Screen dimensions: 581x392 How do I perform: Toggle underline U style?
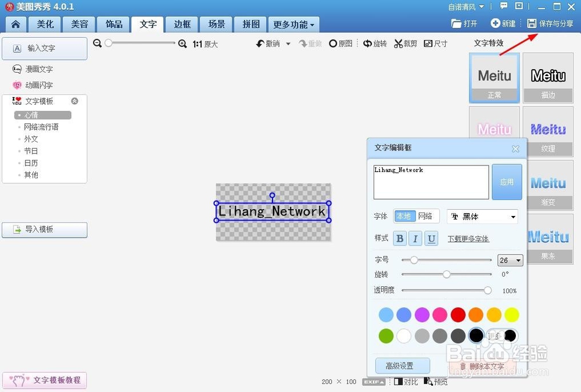click(431, 239)
